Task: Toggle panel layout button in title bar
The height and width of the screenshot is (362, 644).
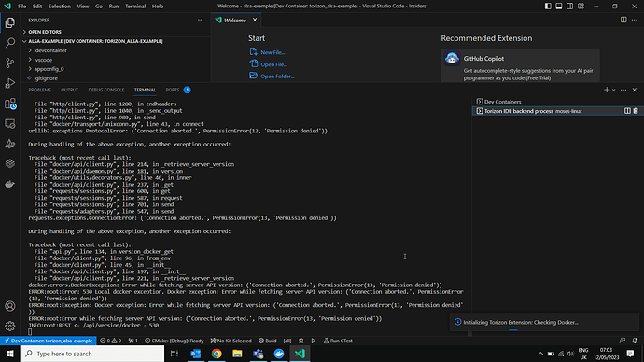Action: [x=559, y=7]
